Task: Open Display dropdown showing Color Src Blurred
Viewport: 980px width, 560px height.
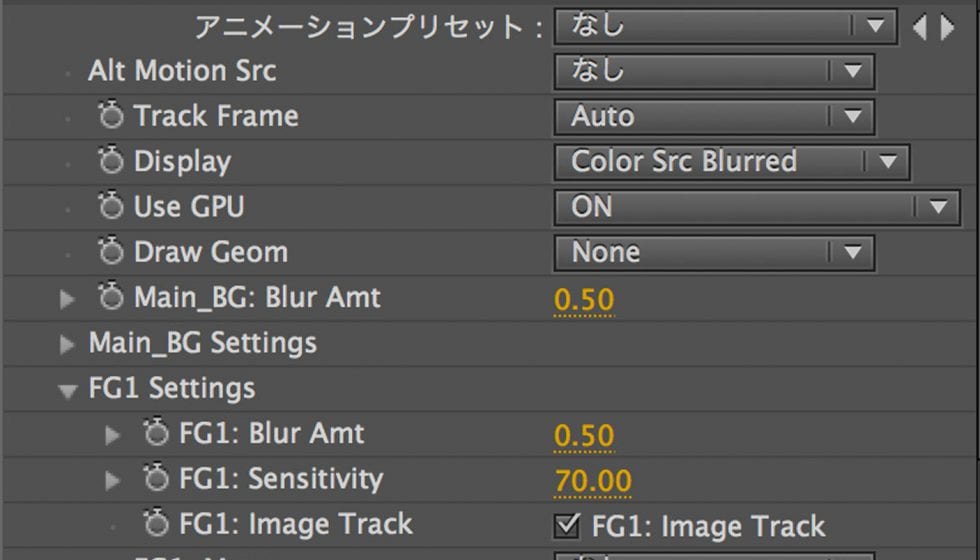Action: click(731, 162)
